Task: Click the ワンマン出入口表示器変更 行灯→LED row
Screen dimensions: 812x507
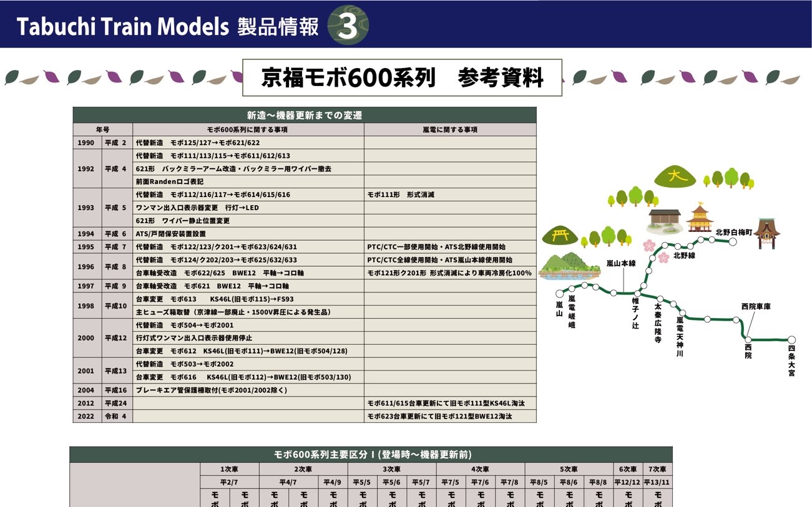Action: [248, 208]
